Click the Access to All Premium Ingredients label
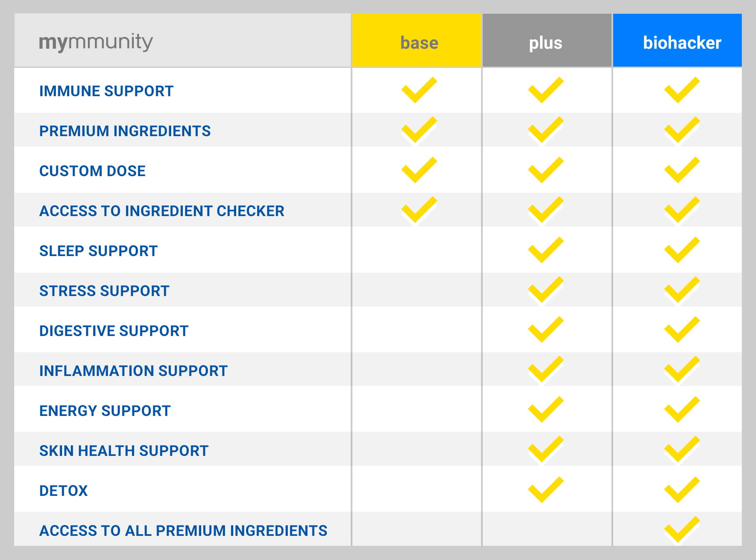This screenshot has width=756, height=560. 183,531
